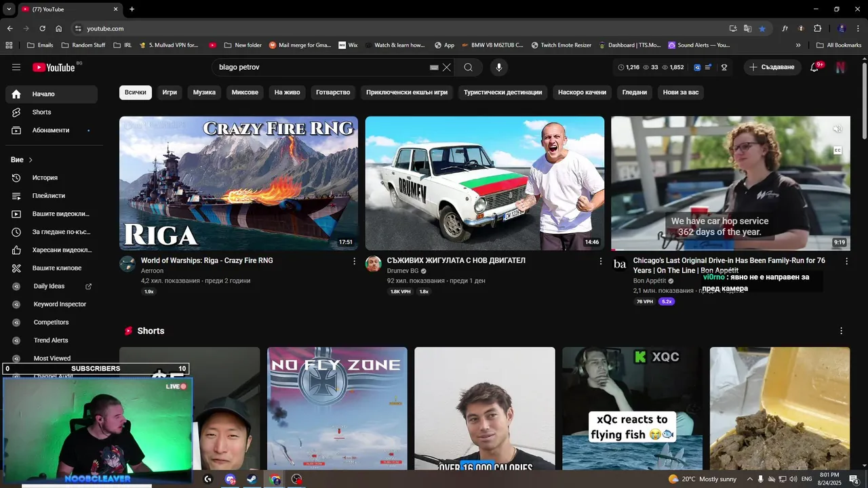Open the Crazy Fire RNG Riga thumbnail

click(239, 183)
